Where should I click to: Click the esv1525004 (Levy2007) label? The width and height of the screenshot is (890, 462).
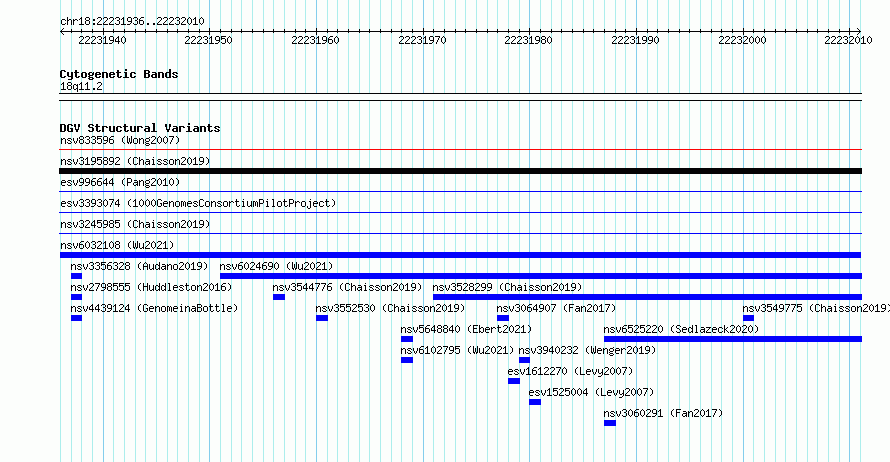point(591,392)
